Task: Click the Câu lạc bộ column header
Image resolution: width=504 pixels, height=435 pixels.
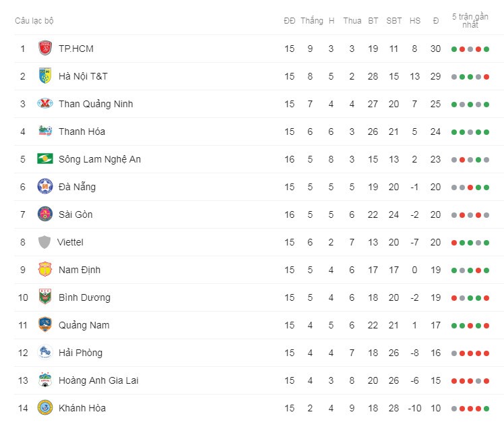Action: tap(34, 21)
